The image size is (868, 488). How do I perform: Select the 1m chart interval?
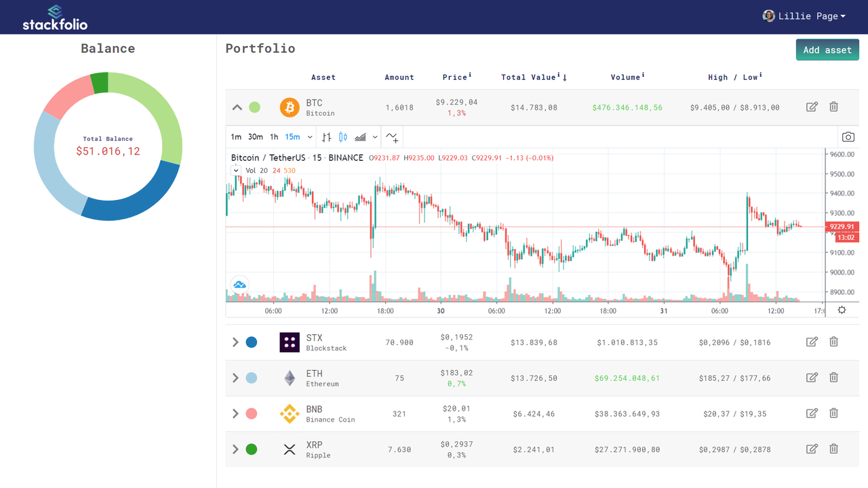pyautogui.click(x=236, y=137)
